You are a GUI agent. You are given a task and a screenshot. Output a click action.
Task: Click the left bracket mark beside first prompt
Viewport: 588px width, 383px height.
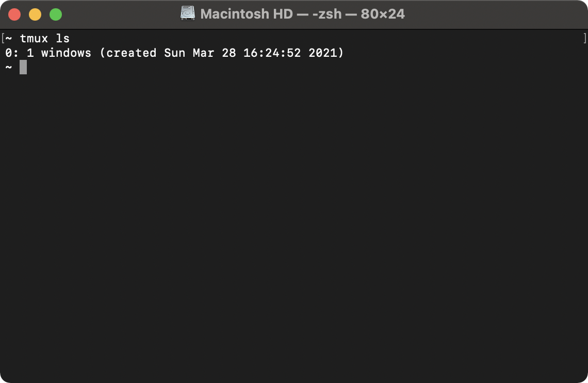click(3, 38)
